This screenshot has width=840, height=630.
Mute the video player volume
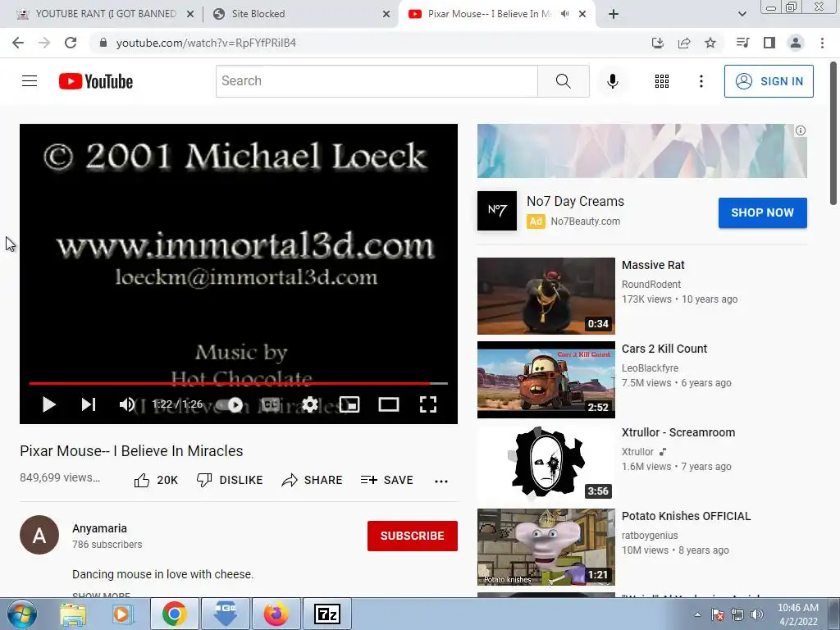127,404
